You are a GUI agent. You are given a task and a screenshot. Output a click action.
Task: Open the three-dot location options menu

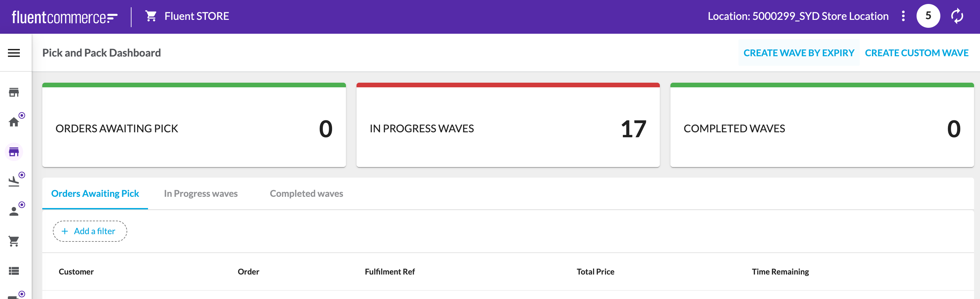click(x=903, y=16)
